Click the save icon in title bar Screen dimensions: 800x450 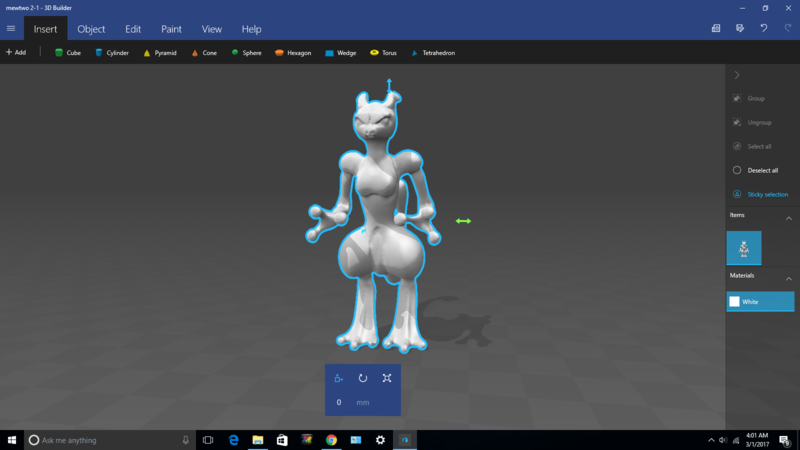click(740, 28)
